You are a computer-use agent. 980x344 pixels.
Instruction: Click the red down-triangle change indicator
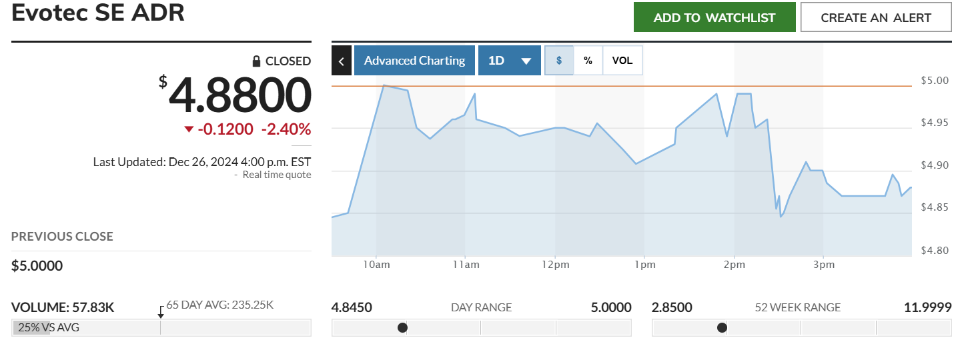[x=189, y=129]
